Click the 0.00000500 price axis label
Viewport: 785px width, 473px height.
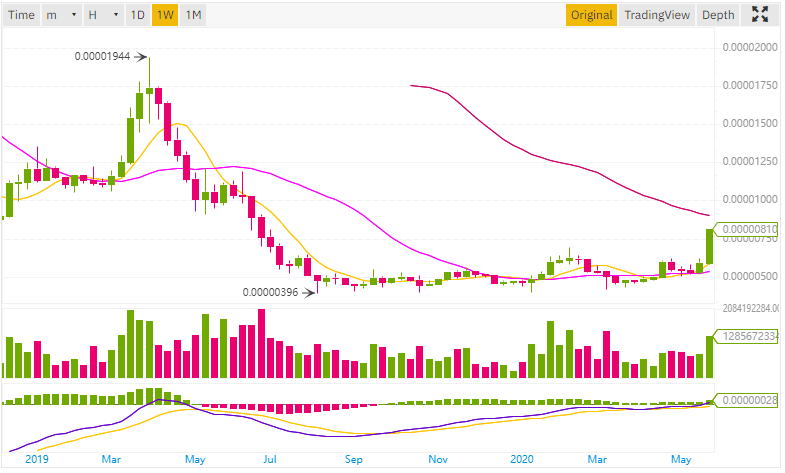pyautogui.click(x=750, y=276)
